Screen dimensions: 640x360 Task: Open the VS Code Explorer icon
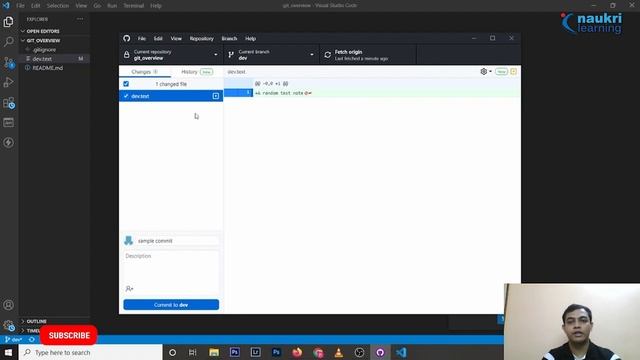(8, 22)
